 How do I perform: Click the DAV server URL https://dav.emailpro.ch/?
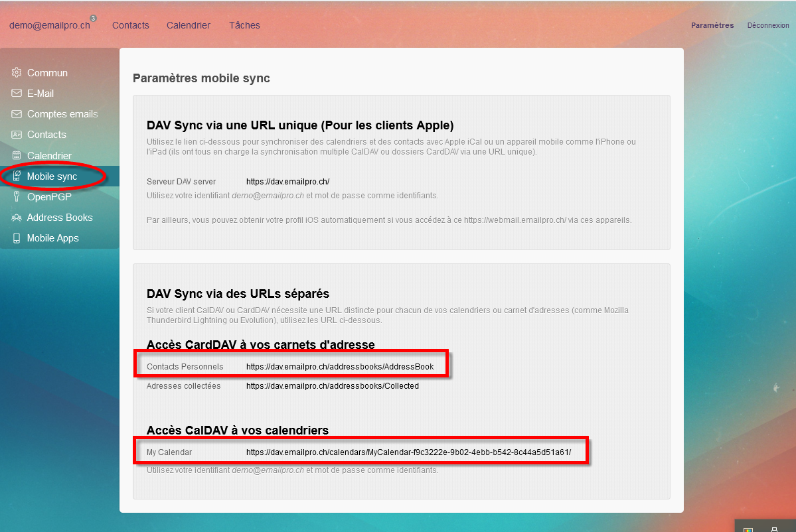click(288, 182)
